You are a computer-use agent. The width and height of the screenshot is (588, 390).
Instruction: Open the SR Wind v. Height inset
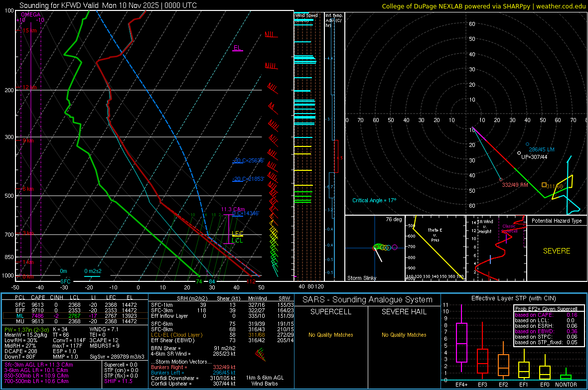point(496,248)
